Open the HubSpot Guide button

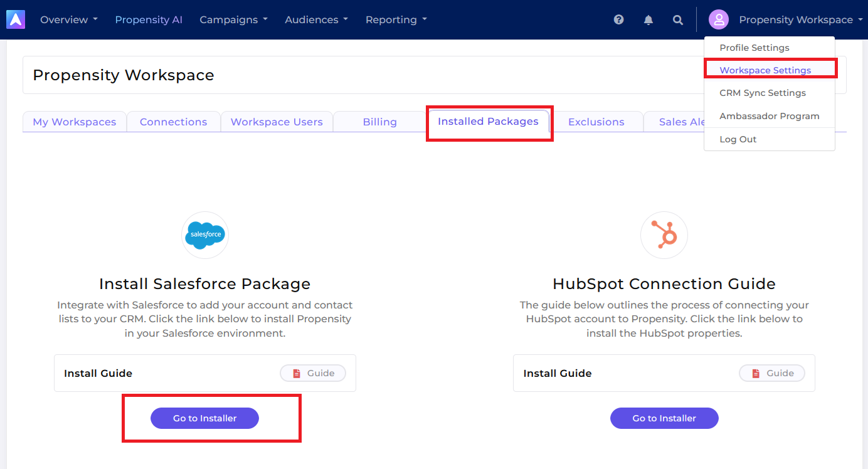(772, 373)
